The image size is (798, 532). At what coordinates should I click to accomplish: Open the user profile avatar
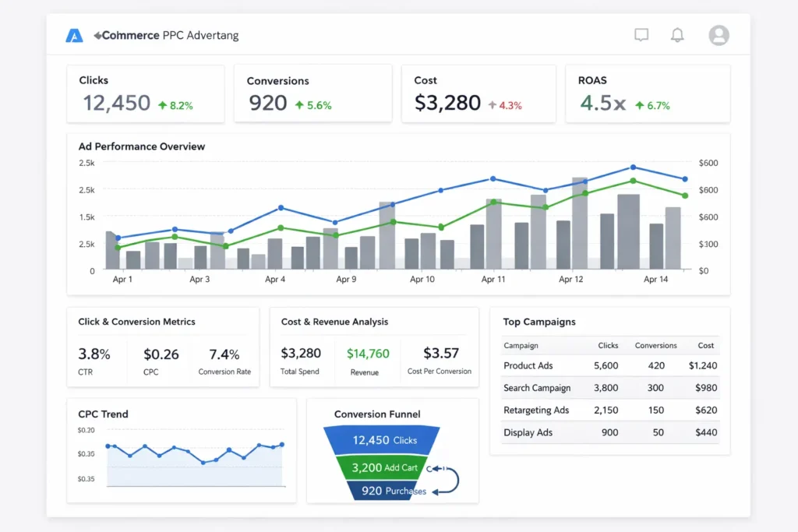click(719, 35)
